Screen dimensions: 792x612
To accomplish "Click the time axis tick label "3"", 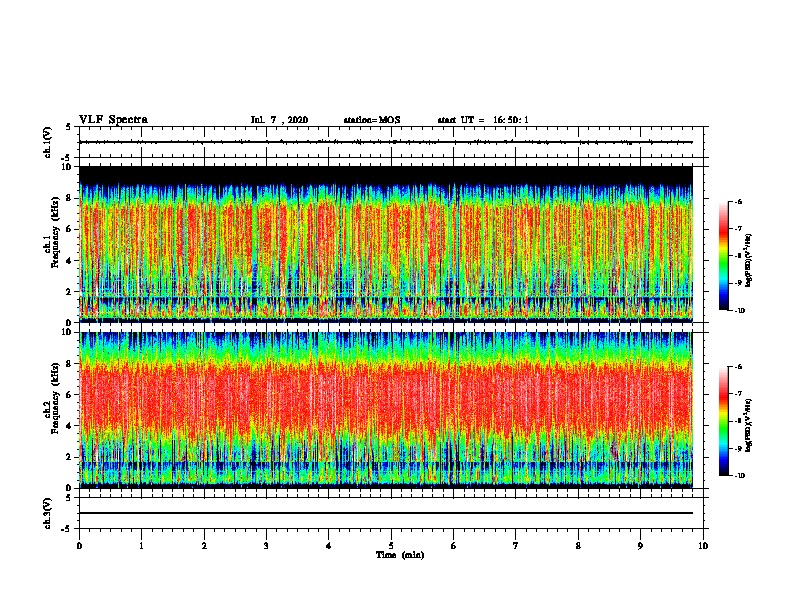I will click(x=266, y=546).
